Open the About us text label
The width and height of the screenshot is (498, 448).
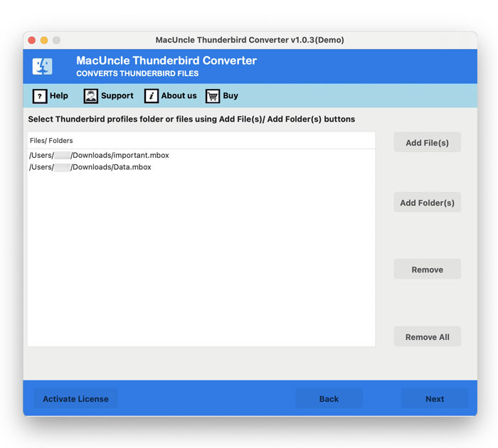click(179, 95)
